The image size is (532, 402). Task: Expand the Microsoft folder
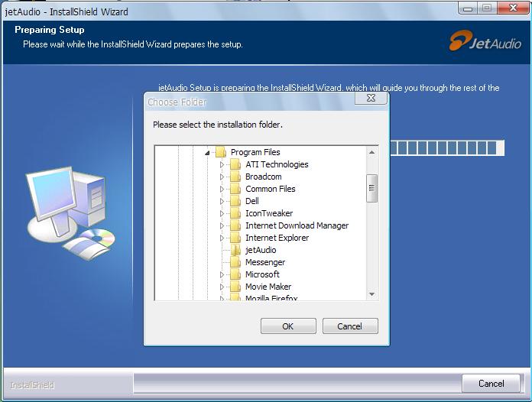click(222, 274)
